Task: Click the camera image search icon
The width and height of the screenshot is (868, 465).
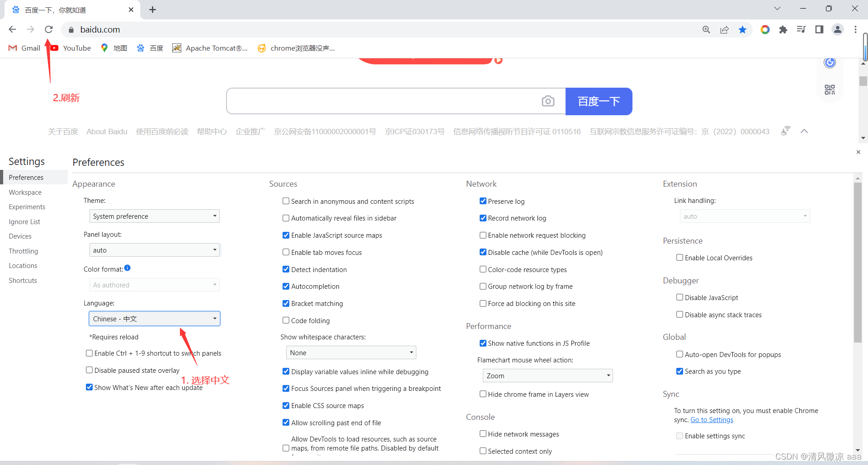Action: [548, 101]
